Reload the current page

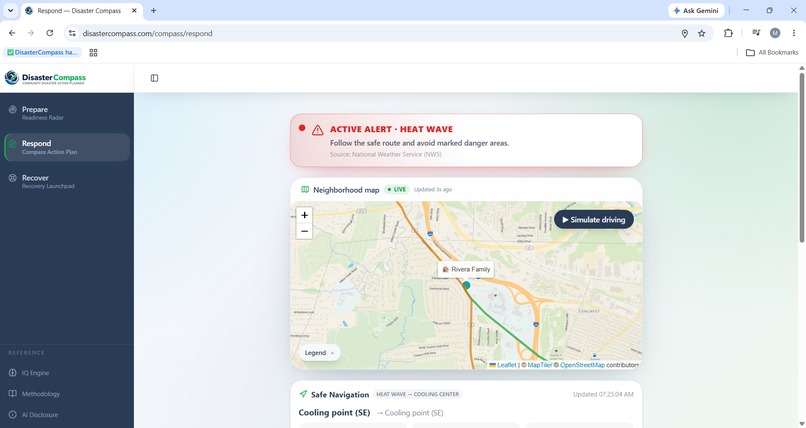pyautogui.click(x=50, y=33)
